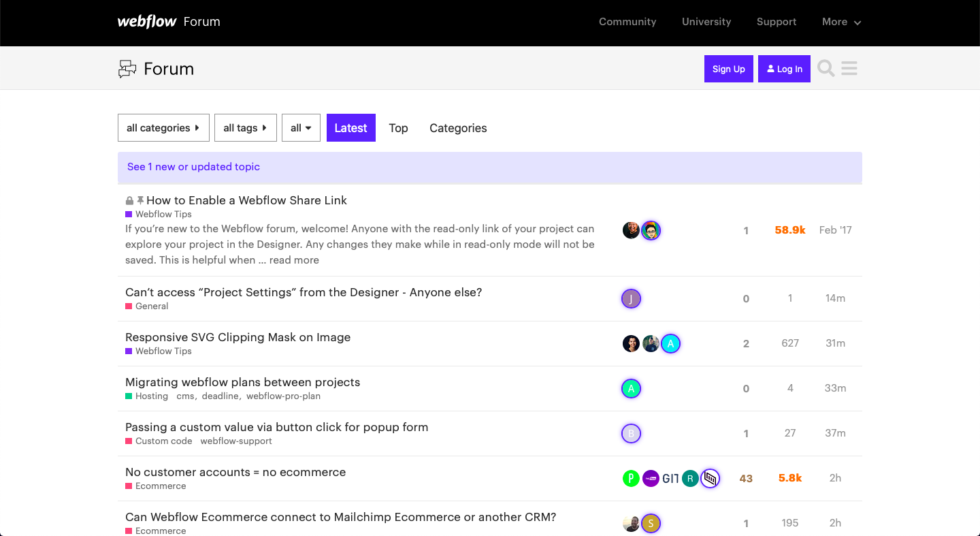The image size is (980, 536).
Task: Click the S avatar in Mailchimp topic
Action: 651,523
